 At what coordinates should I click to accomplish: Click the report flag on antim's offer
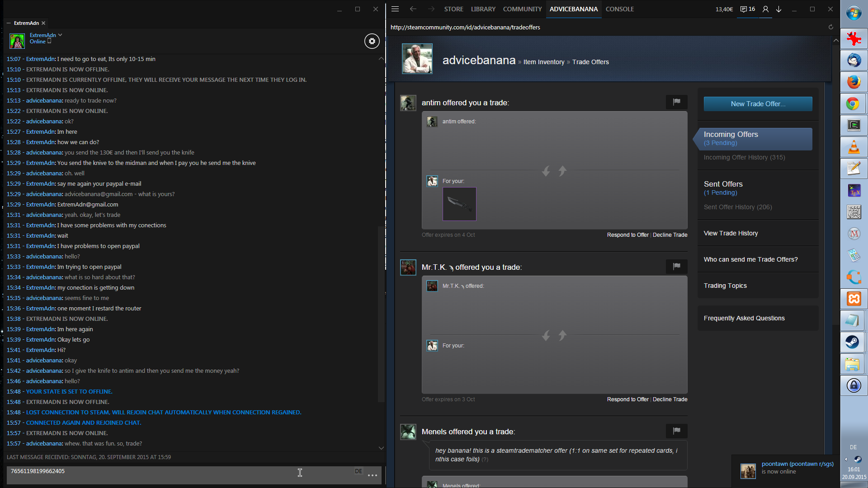(676, 102)
